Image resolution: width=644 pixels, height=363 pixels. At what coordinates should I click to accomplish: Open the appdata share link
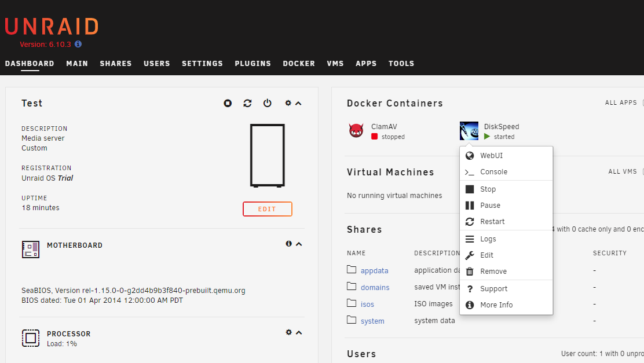tap(375, 270)
